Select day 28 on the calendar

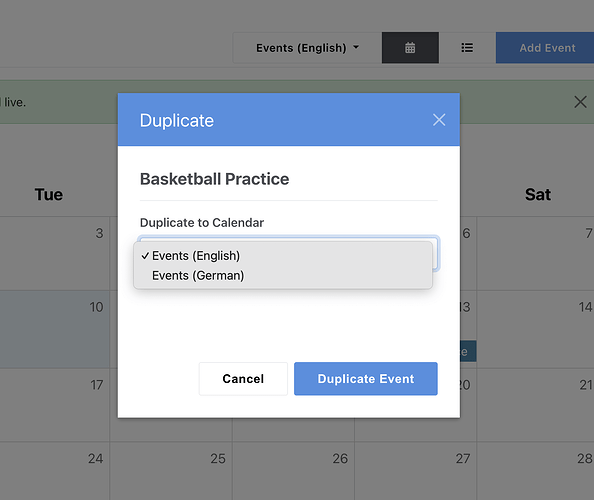point(535,470)
